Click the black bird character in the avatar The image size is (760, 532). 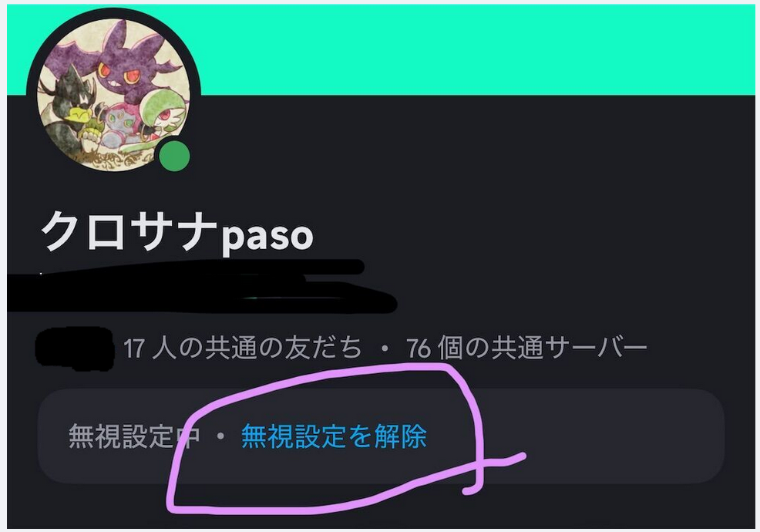66,112
